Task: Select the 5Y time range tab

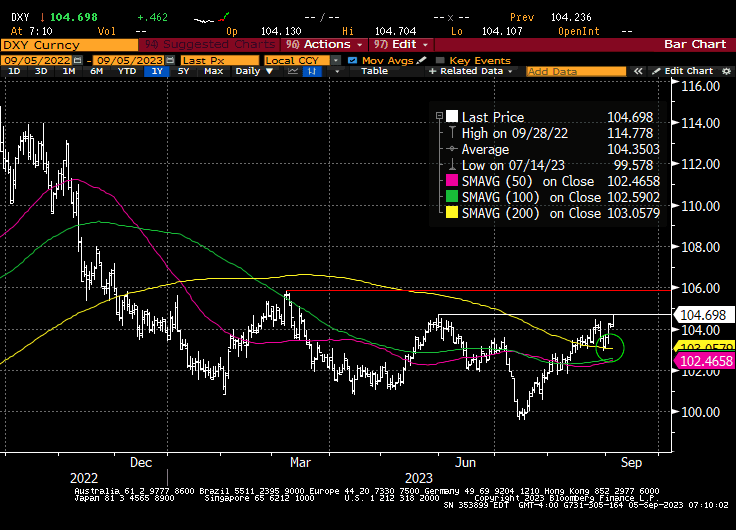Action: click(183, 71)
